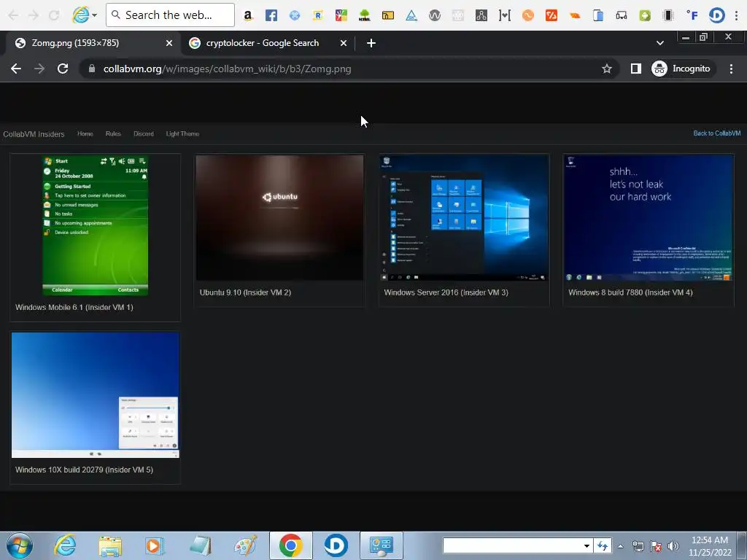Open the Windows Start button

20,545
